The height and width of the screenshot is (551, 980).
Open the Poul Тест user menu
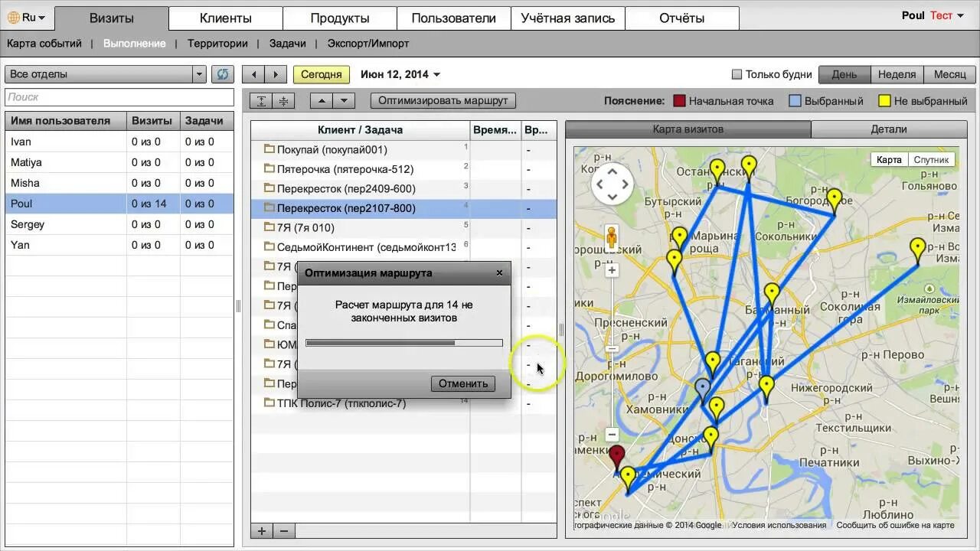point(933,15)
